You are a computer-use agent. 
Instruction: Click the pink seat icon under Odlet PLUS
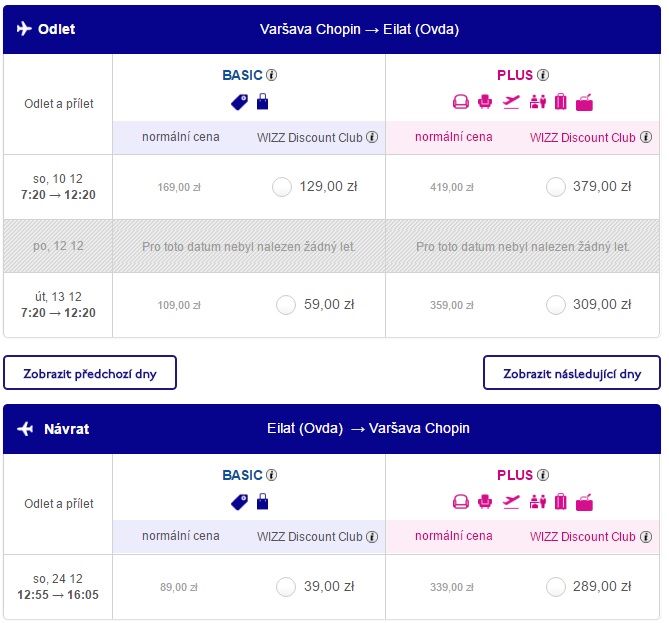click(x=485, y=102)
